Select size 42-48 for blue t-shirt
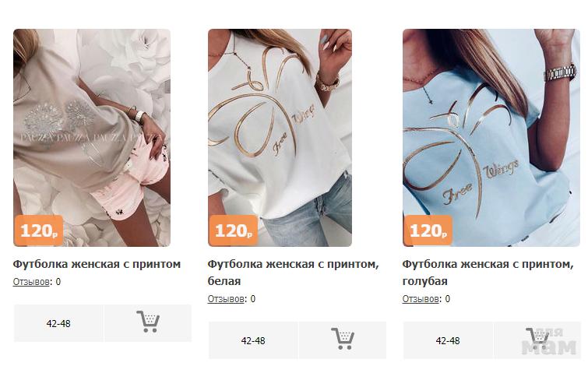Image resolution: width=588 pixels, height=366 pixels. pos(448,340)
